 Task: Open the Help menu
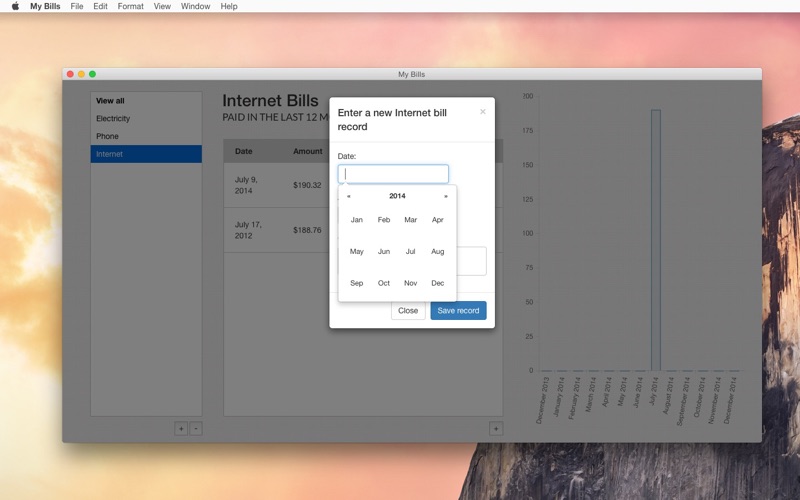click(229, 6)
